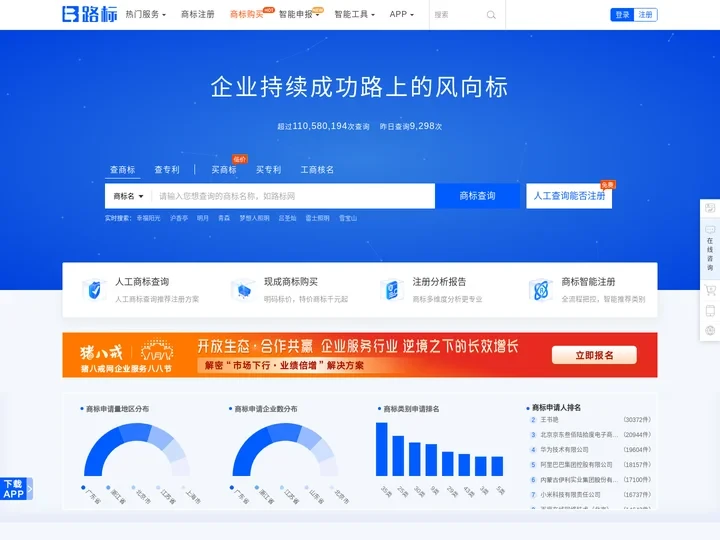The height and width of the screenshot is (540, 720).
Task: Open the 注册分析报告 service title
Action: 439,281
